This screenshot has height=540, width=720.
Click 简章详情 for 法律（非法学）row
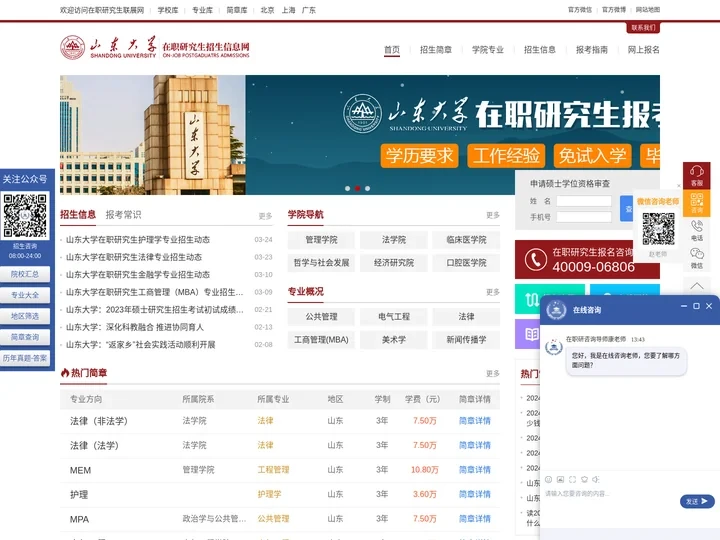tap(475, 421)
